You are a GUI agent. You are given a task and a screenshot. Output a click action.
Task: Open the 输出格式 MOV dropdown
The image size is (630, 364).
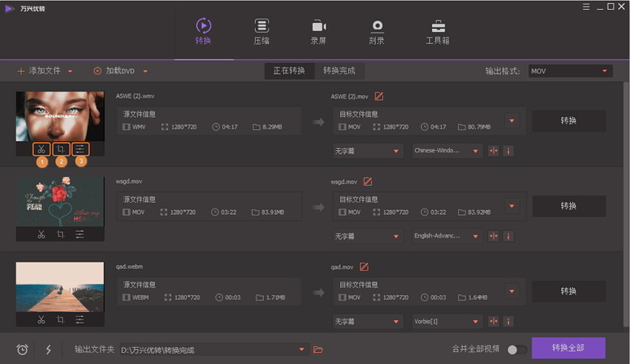pos(570,71)
